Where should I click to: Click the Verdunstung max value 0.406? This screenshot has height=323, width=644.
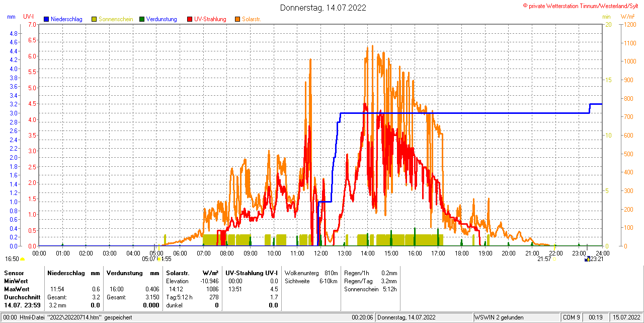coord(152,289)
